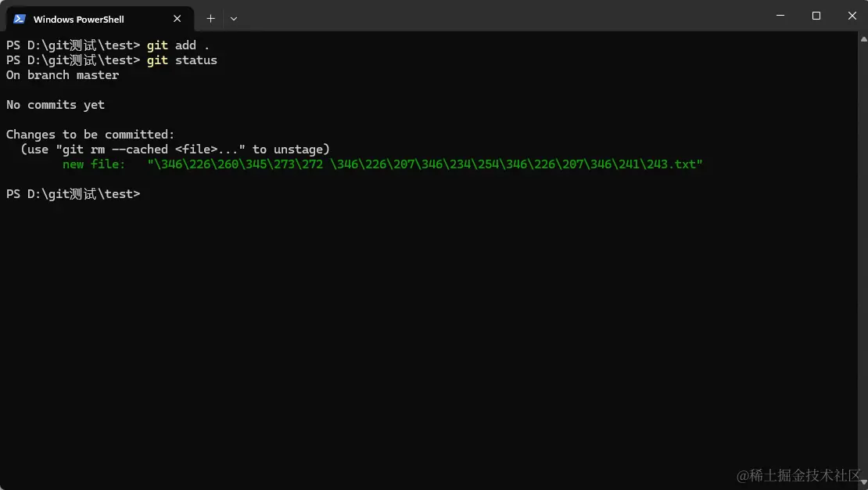Screen dimensions: 868x490
Task: Click the "No commits yet" line
Action: pyautogui.click(x=56, y=106)
